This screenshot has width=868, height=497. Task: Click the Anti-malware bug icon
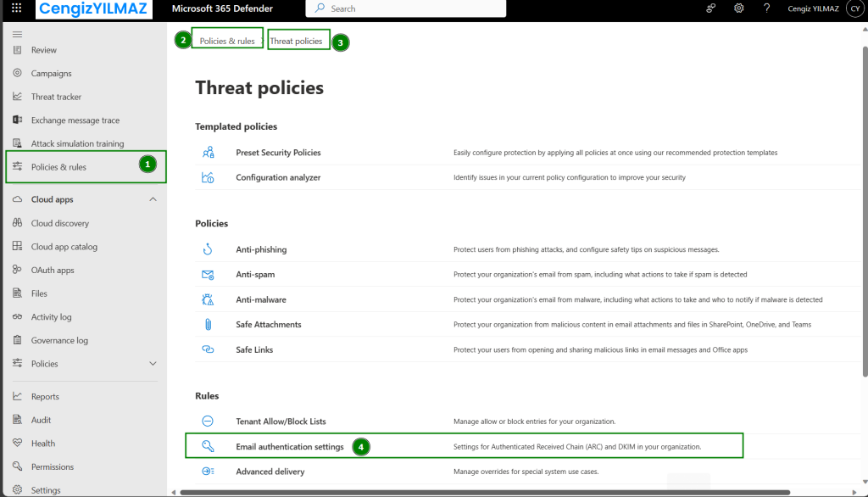pyautogui.click(x=208, y=299)
